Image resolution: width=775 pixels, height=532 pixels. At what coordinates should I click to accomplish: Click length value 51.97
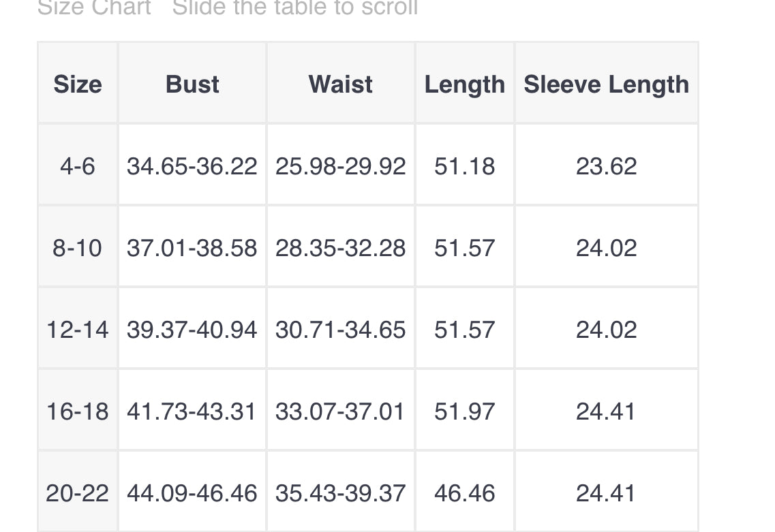tap(465, 411)
